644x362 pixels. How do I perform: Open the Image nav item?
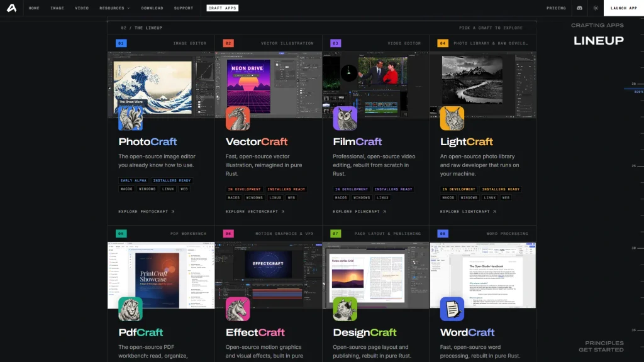tap(57, 8)
